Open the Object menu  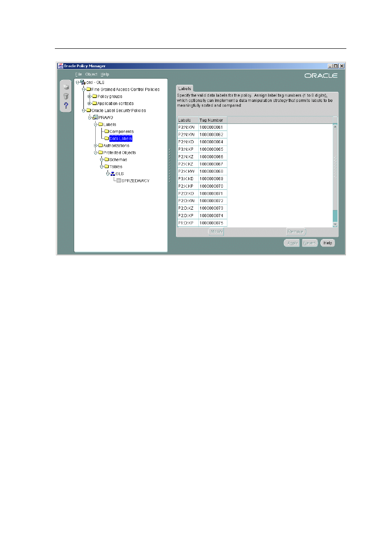[x=91, y=74]
